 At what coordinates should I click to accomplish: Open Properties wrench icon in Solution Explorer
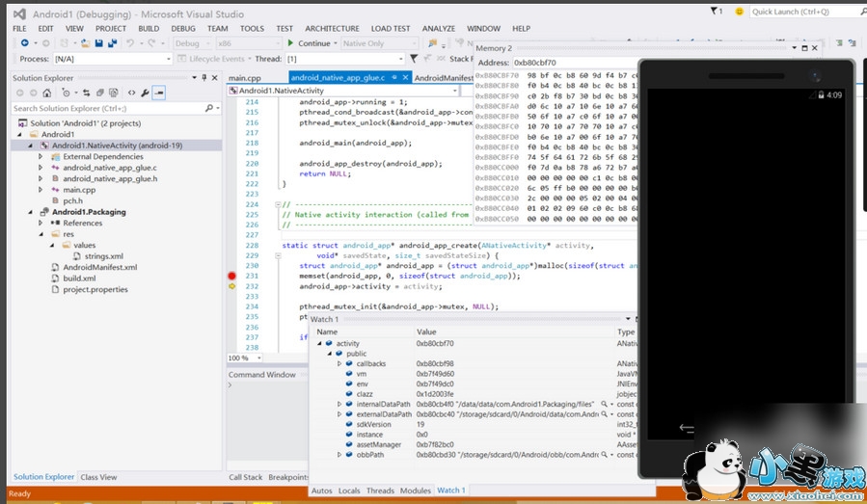[145, 93]
